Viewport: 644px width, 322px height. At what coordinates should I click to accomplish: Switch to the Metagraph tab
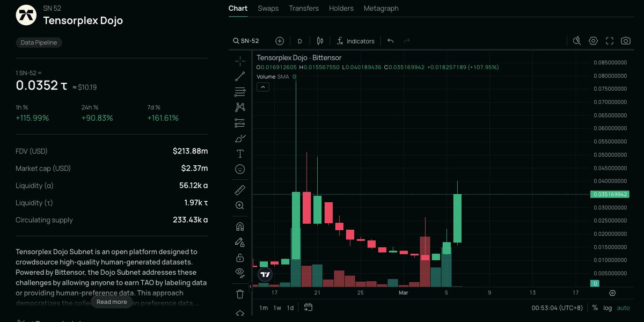click(x=381, y=8)
